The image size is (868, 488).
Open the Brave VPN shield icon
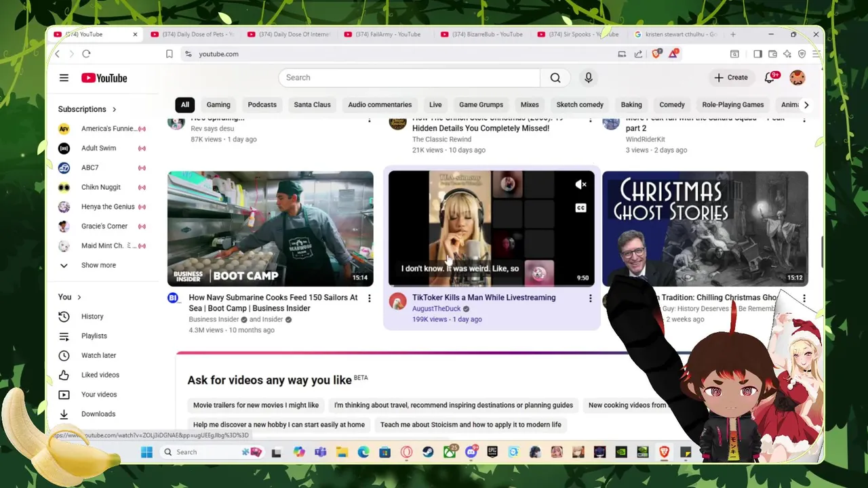point(802,54)
